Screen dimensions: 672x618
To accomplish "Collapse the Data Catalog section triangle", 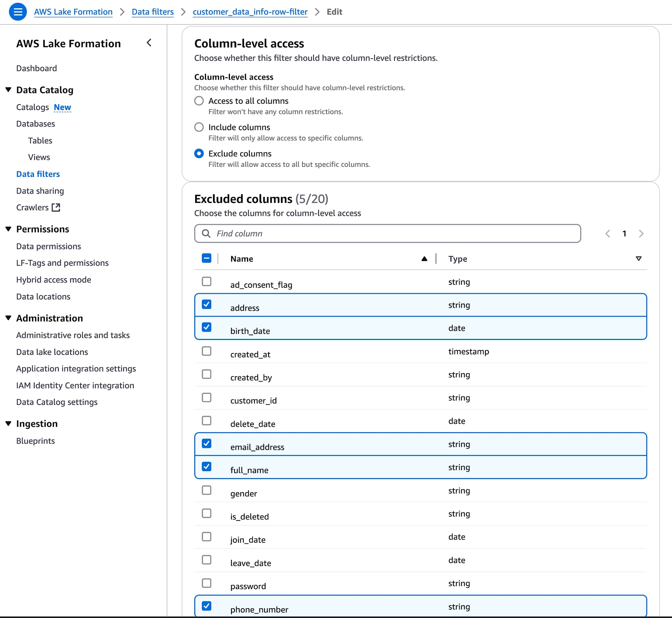I will point(8,90).
